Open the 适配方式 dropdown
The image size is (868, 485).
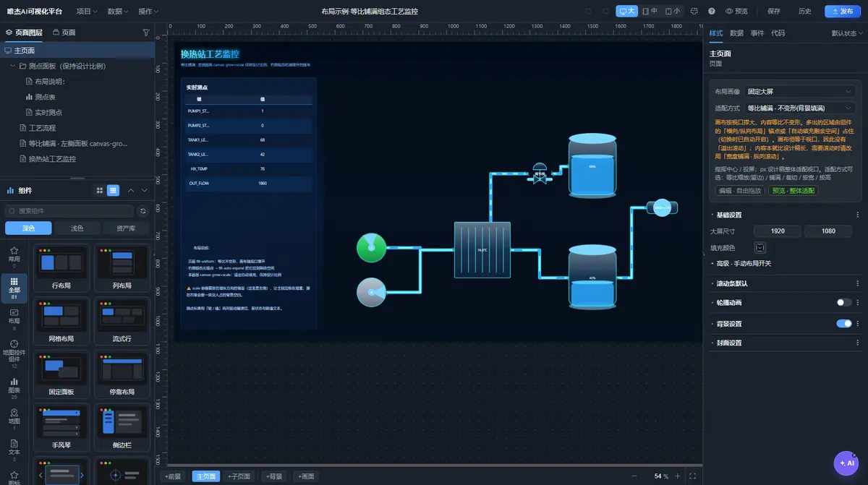(x=800, y=108)
